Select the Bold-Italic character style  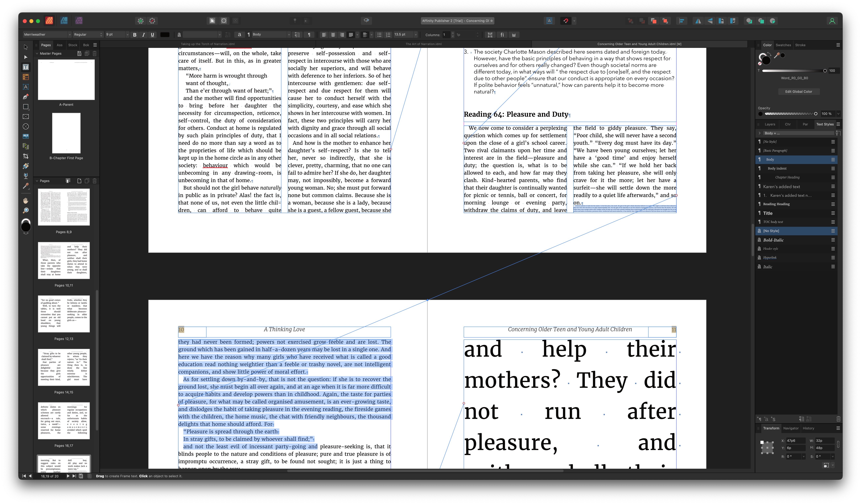pos(796,240)
